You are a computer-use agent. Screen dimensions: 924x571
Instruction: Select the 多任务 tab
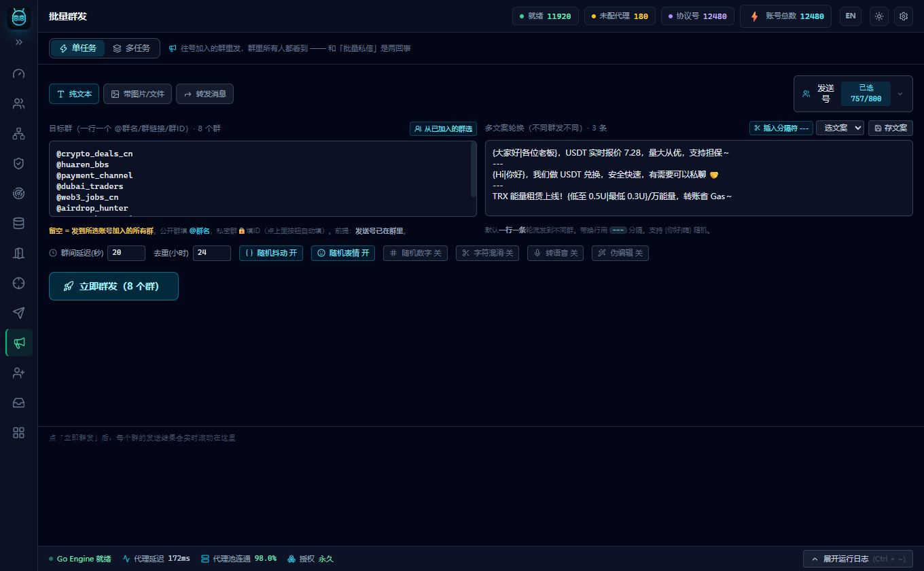coord(132,48)
